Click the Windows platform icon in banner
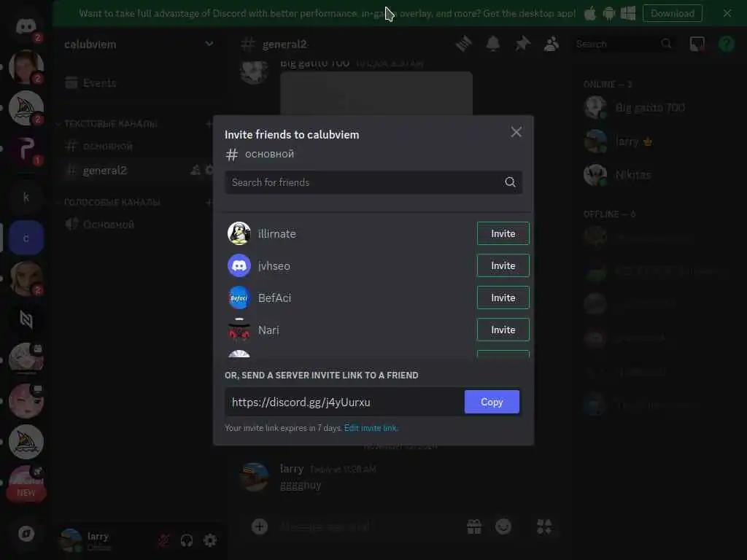Image resolution: width=747 pixels, height=560 pixels. click(628, 13)
